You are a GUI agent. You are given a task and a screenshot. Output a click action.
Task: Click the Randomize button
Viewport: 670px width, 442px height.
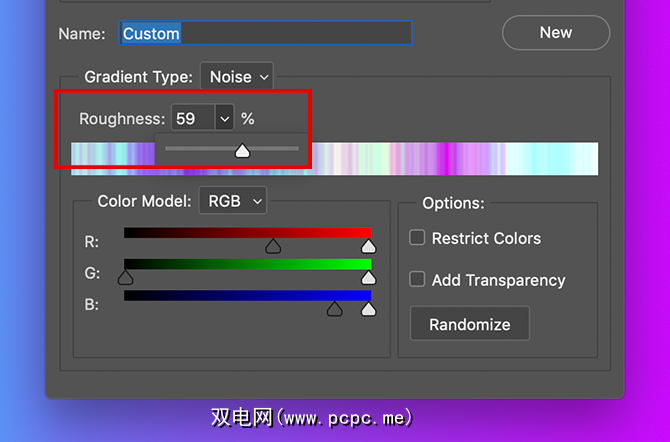click(x=469, y=324)
